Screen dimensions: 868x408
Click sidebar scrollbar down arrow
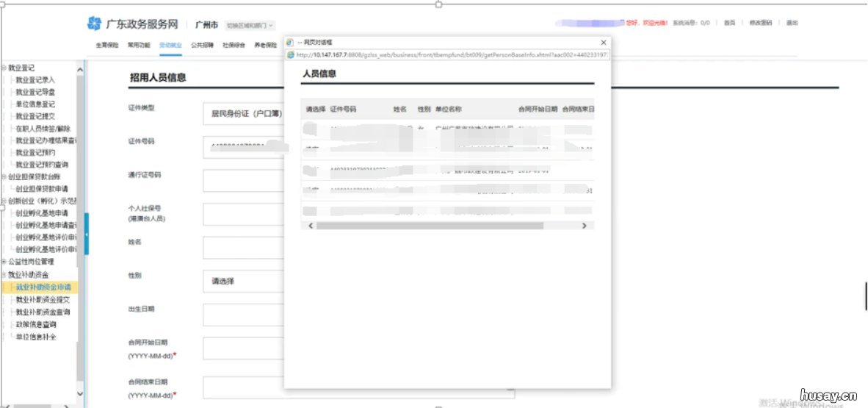pos(80,393)
